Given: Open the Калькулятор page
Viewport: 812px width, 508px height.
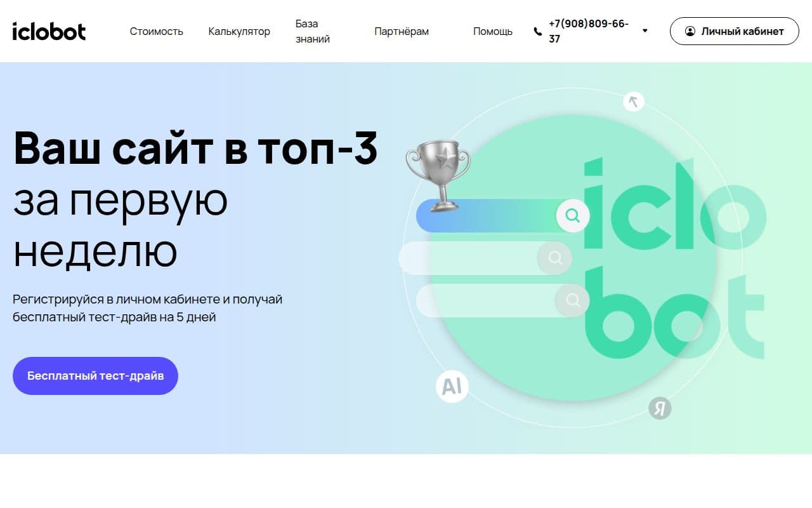Looking at the screenshot, I should [x=239, y=31].
